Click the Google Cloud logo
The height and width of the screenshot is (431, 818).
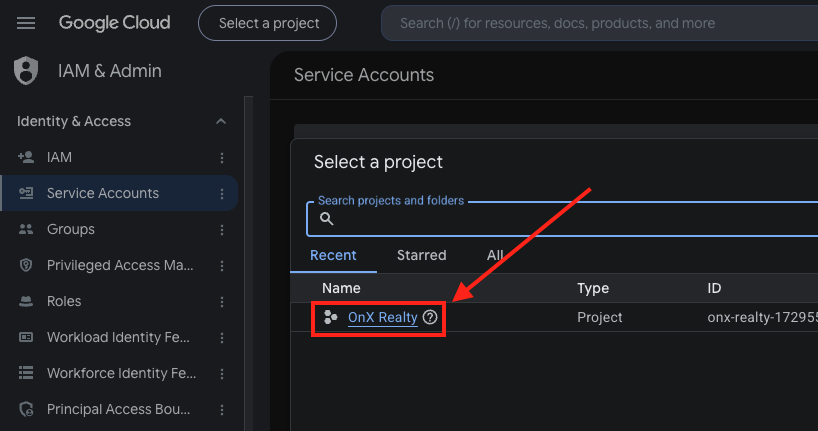pos(114,23)
